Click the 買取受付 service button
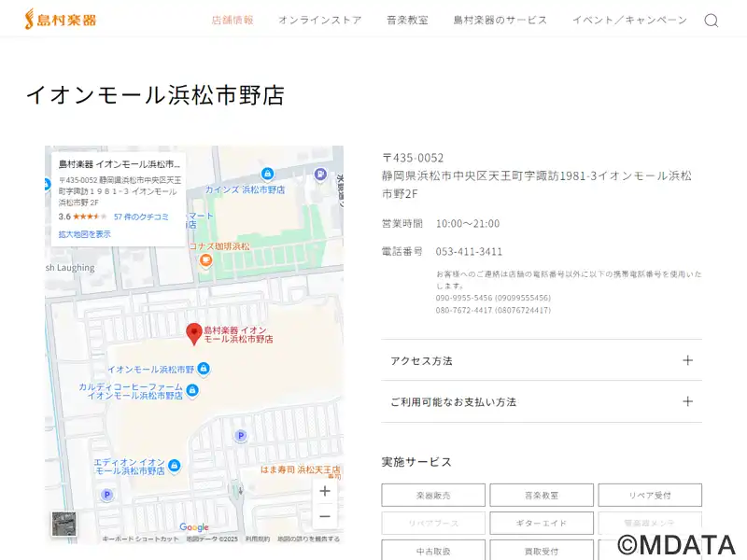The width and height of the screenshot is (747, 560). click(x=542, y=551)
